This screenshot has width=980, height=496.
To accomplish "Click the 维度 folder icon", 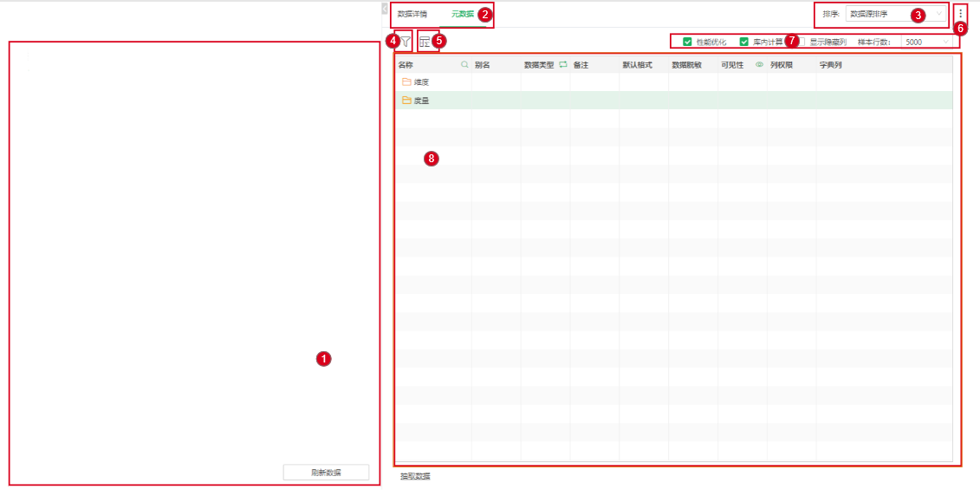I will (x=406, y=82).
